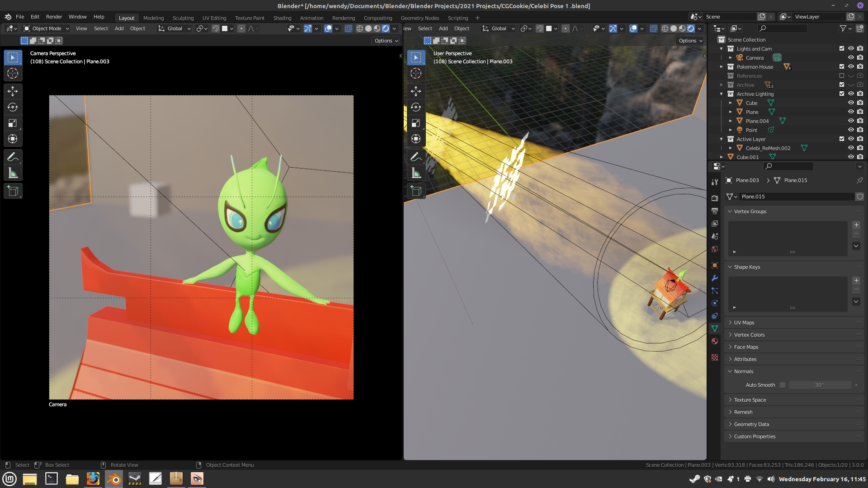
Task: Select the Cursor tool in right viewport
Action: tap(416, 73)
